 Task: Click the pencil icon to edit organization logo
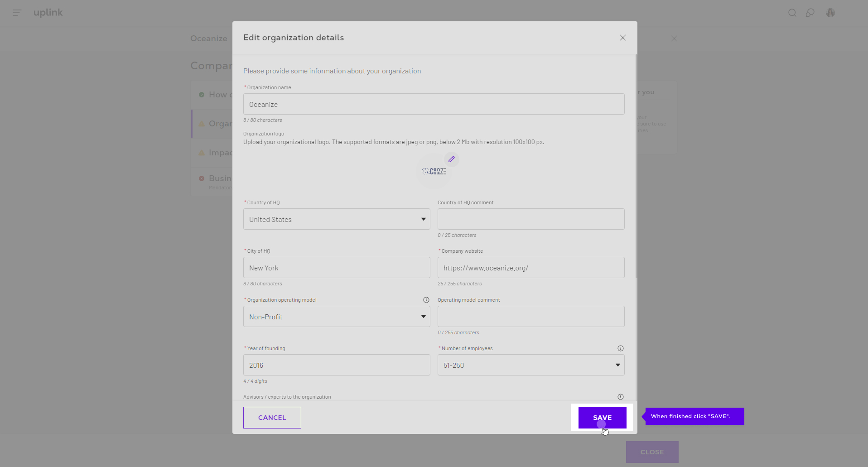451,159
